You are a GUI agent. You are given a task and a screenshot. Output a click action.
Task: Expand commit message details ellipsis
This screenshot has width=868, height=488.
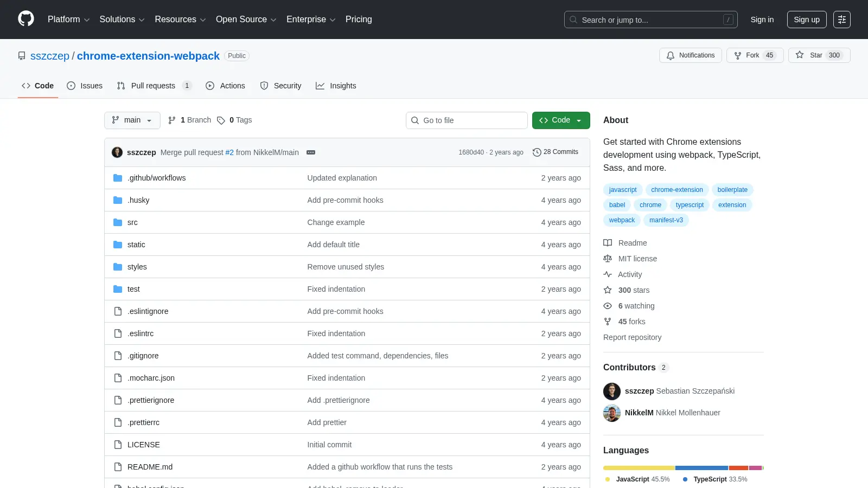tap(311, 152)
